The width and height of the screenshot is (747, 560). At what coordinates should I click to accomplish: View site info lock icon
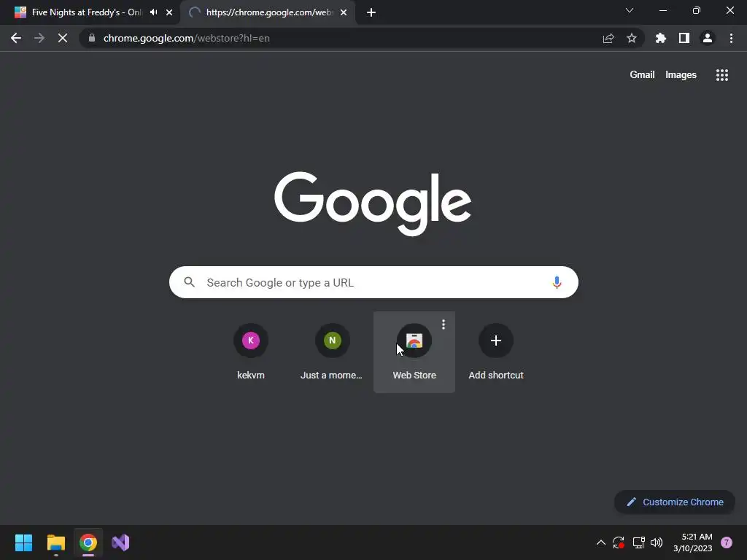coord(92,38)
